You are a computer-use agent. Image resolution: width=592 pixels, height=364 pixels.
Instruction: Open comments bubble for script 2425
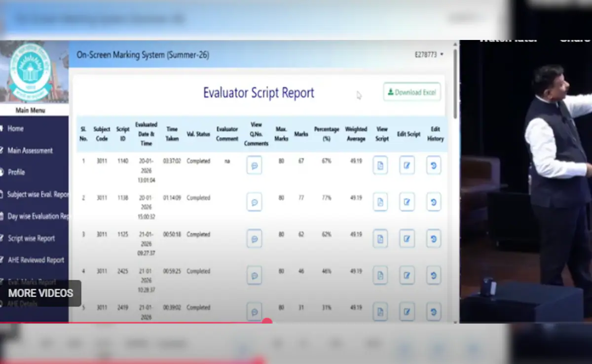point(254,275)
